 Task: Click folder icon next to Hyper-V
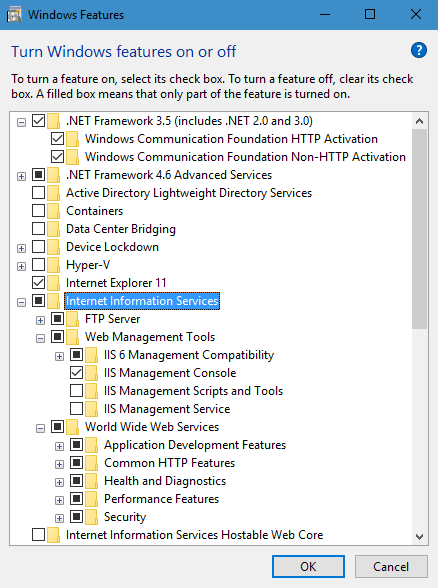(53, 265)
